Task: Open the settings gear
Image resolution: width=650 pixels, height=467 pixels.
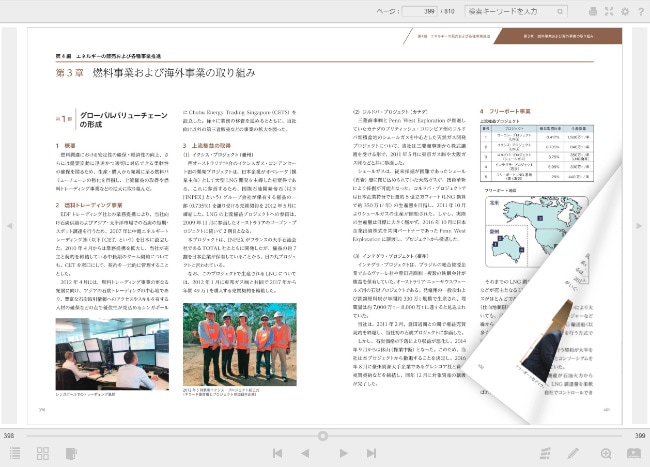Action: click(624, 11)
